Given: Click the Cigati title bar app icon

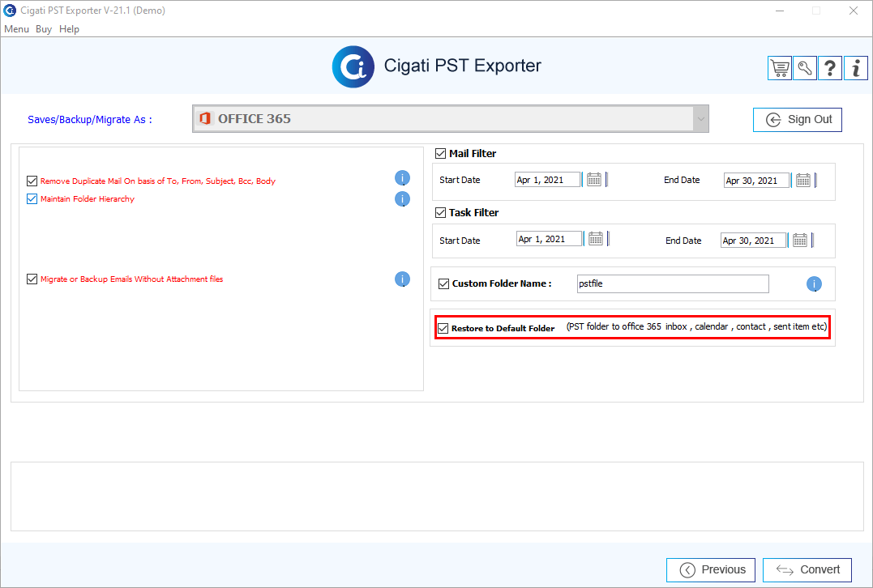Looking at the screenshot, I should click(10, 11).
